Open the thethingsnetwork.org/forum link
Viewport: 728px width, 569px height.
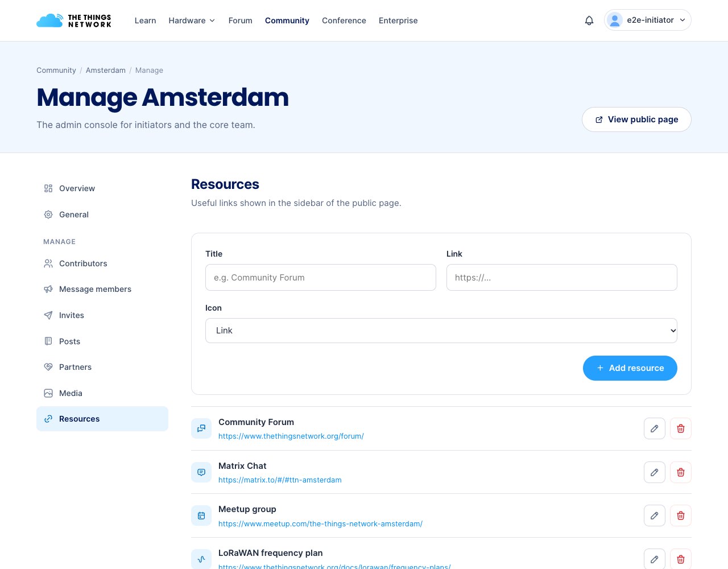(x=291, y=436)
